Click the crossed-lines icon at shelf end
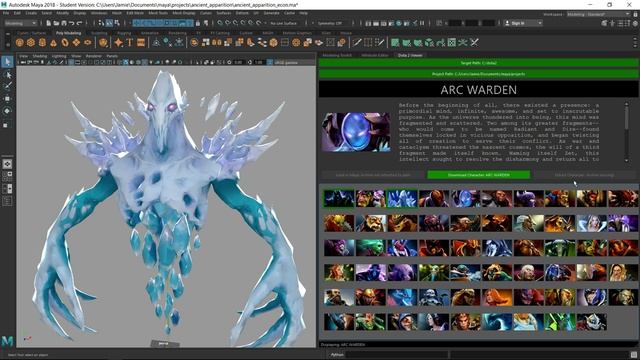The image size is (640, 360). pyautogui.click(x=475, y=42)
